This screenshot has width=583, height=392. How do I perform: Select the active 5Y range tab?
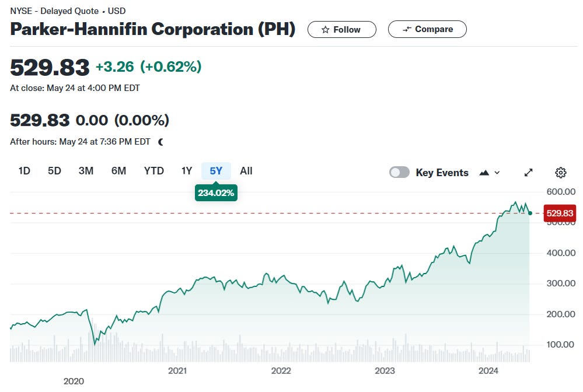[216, 171]
